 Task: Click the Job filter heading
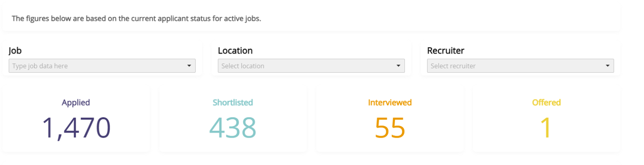[x=15, y=51]
